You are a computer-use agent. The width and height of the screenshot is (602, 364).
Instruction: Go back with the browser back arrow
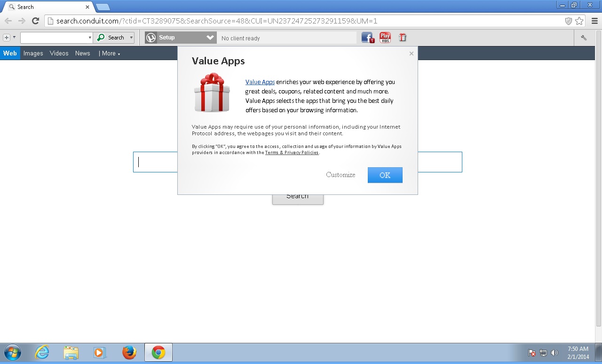(x=8, y=21)
